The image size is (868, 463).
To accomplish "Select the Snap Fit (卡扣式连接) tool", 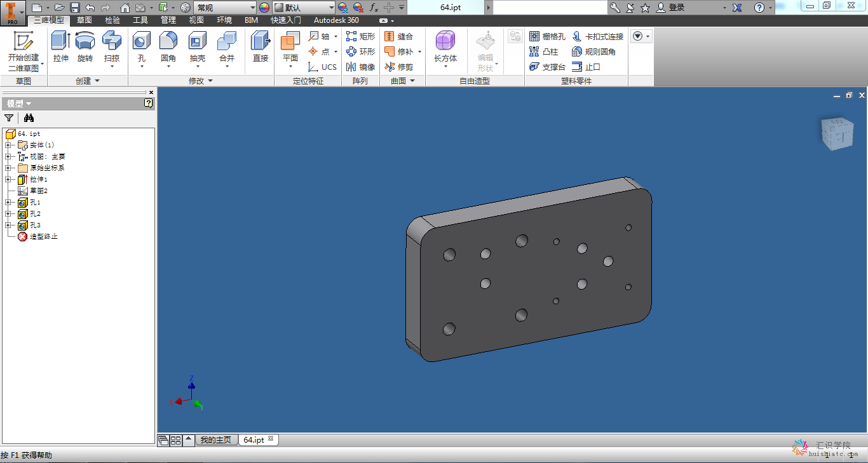I will tap(598, 36).
